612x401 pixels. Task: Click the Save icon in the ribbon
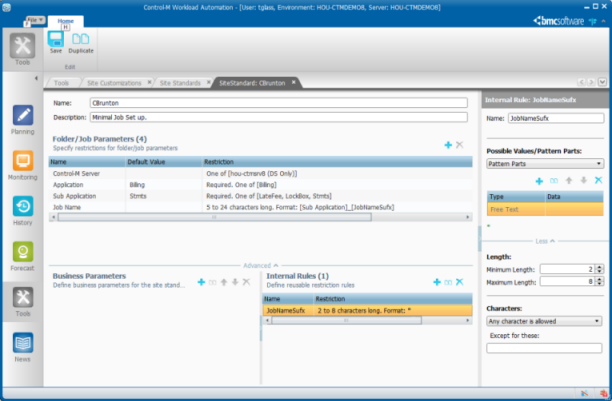tap(56, 39)
